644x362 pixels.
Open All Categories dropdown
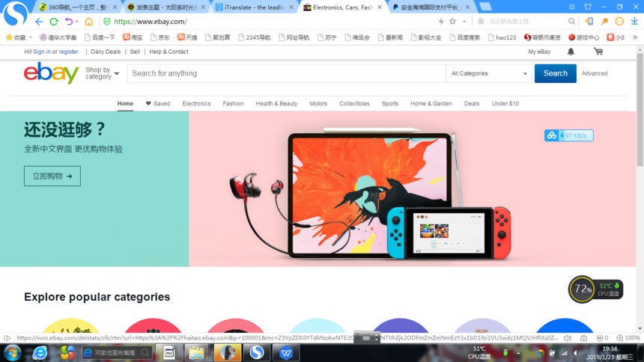(x=489, y=73)
